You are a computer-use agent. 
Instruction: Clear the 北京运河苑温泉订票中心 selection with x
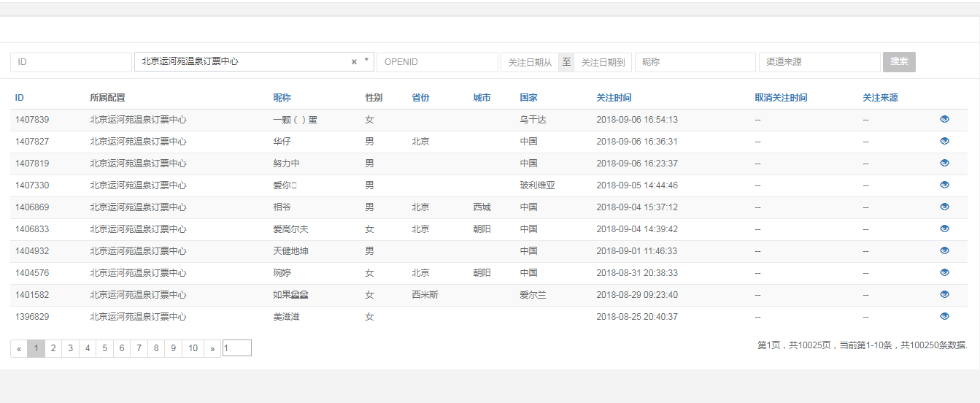click(354, 62)
